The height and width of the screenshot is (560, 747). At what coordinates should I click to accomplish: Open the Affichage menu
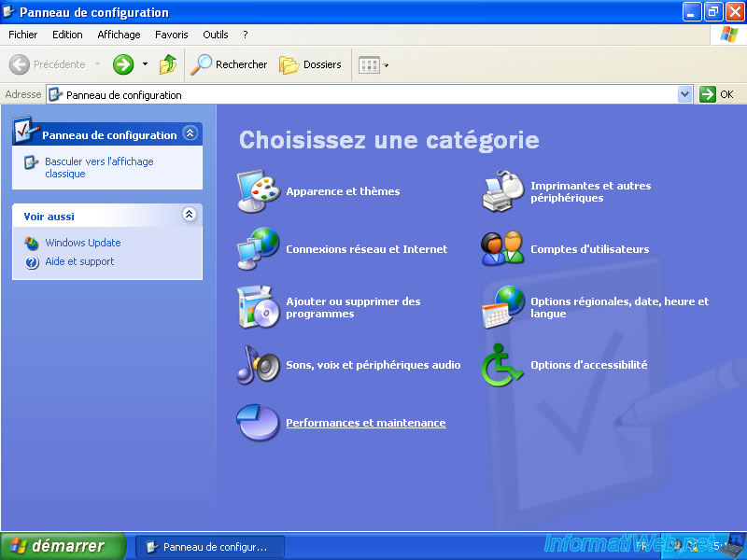pos(119,35)
